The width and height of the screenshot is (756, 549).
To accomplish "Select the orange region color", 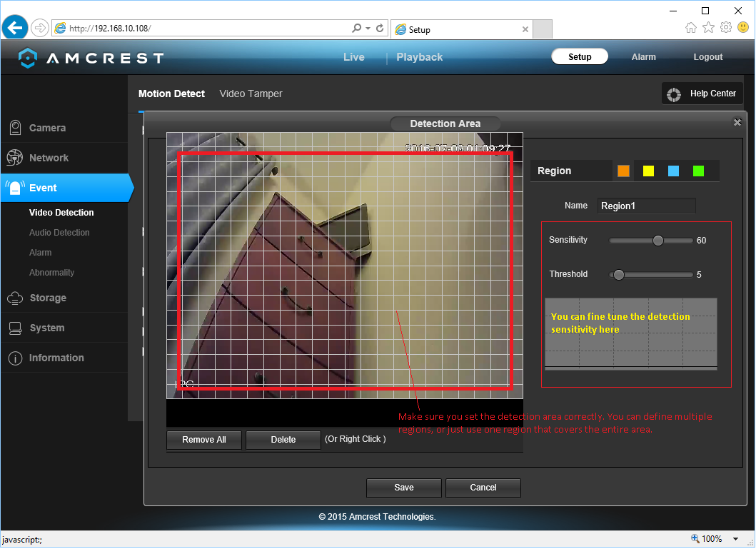I will coord(623,171).
